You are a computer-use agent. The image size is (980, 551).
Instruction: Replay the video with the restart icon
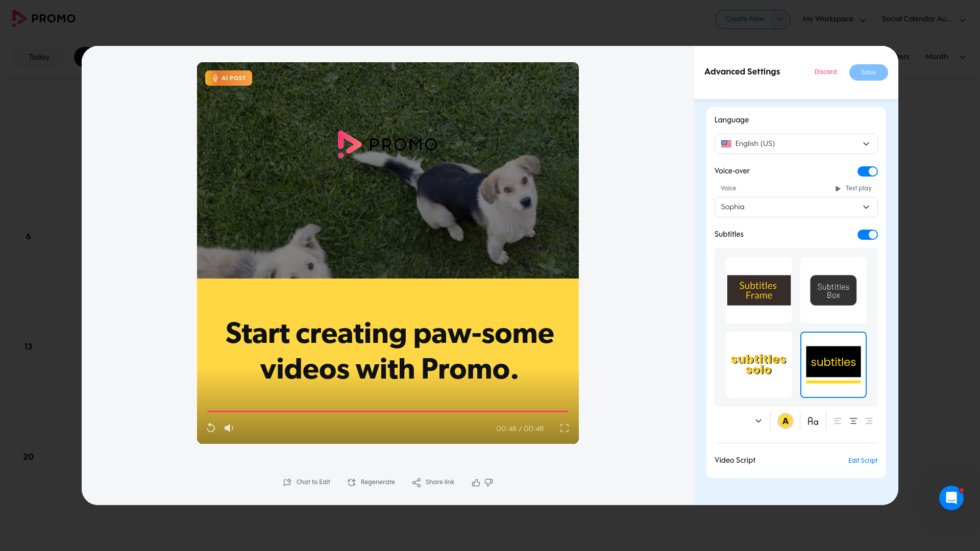(211, 428)
